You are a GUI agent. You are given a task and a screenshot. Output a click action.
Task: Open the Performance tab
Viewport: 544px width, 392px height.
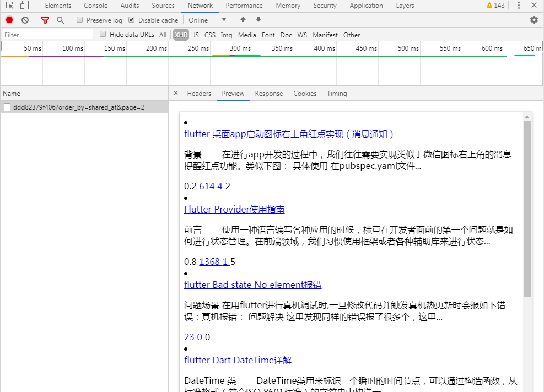tap(244, 6)
